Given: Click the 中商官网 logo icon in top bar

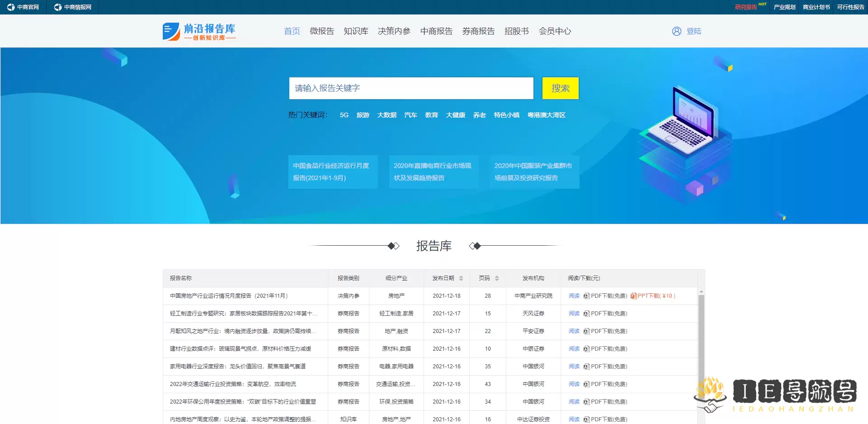Looking at the screenshot, I should coord(11,7).
